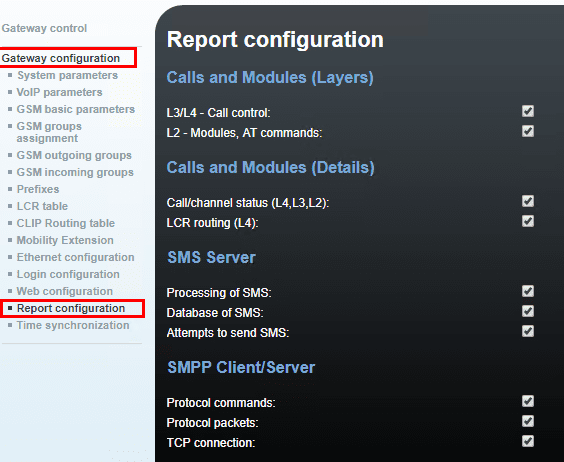This screenshot has height=462, width=564.
Task: Toggle Protocol packets checkbox
Action: point(528,421)
